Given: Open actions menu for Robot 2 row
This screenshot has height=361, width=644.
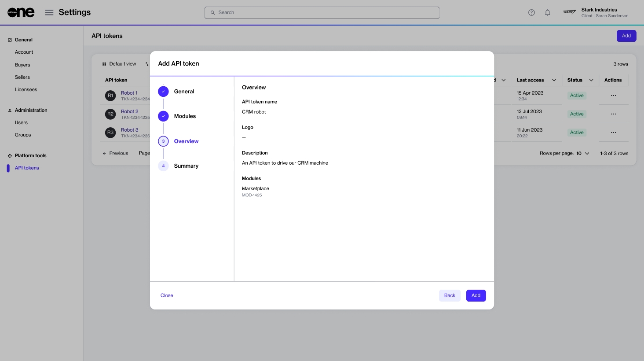Looking at the screenshot, I should (x=613, y=114).
